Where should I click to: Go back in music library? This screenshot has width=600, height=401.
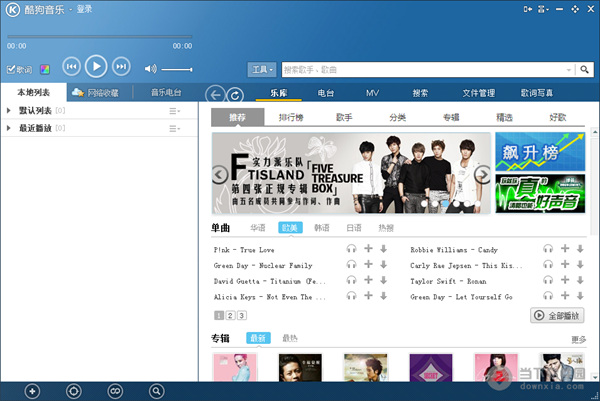(215, 95)
